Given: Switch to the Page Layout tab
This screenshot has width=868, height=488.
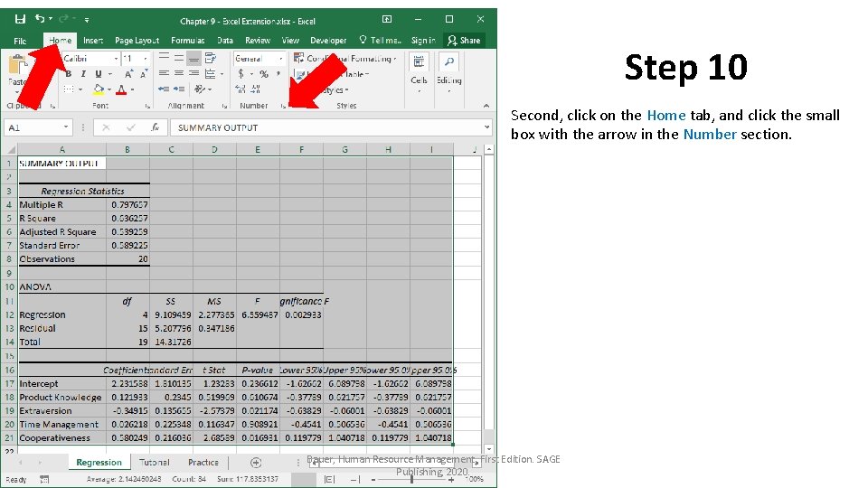Looking at the screenshot, I should pyautogui.click(x=137, y=41).
